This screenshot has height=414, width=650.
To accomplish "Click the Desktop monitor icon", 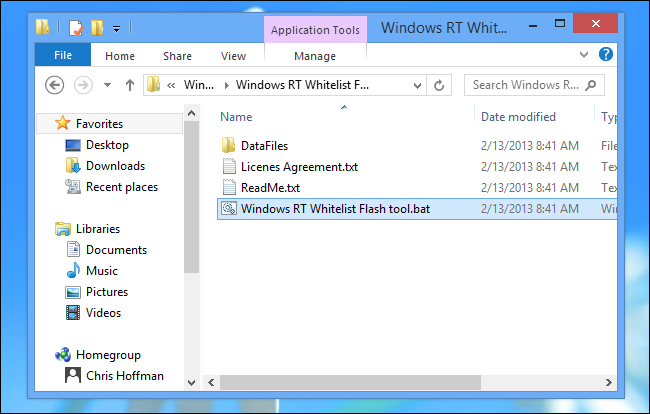I will 73,145.
